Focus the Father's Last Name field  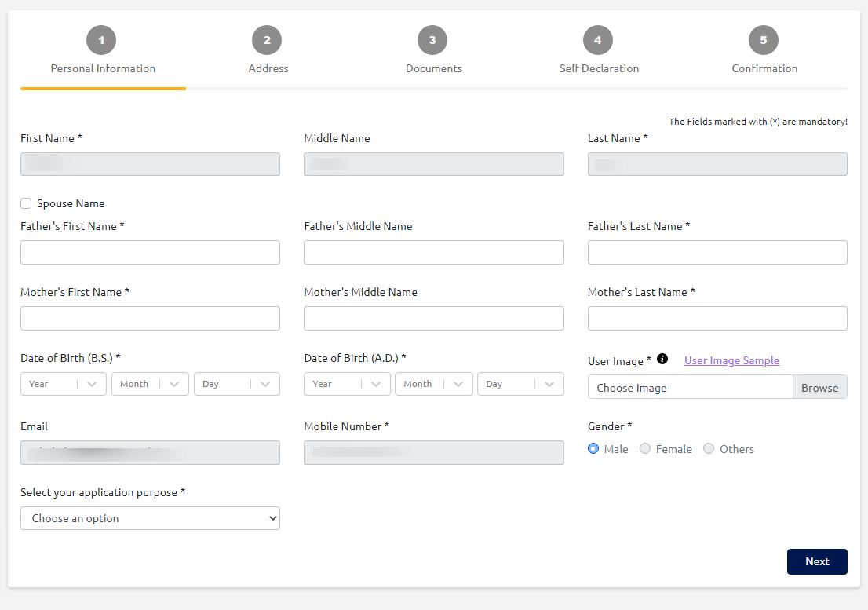pyautogui.click(x=717, y=253)
